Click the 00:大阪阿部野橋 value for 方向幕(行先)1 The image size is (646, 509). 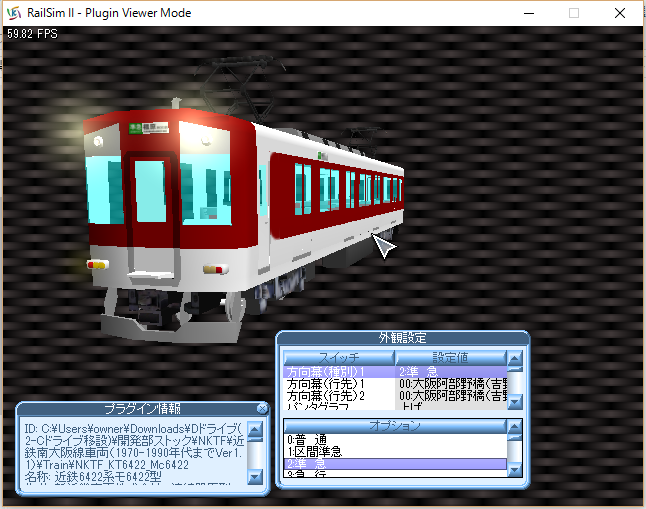[451, 384]
